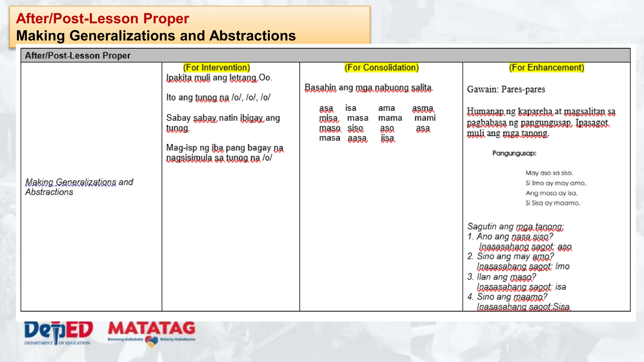Click sentence 'May aso sa siso.'

coord(549,173)
